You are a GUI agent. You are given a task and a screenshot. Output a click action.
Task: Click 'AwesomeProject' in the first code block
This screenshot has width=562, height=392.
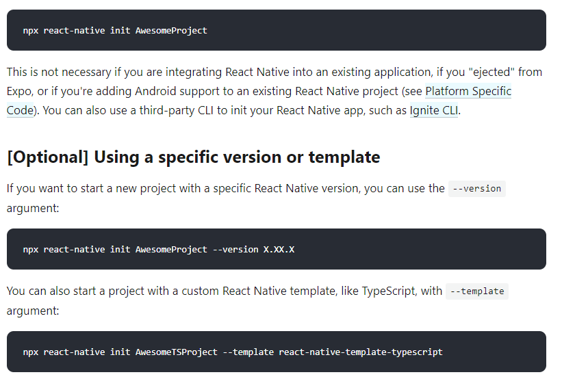tap(171, 30)
